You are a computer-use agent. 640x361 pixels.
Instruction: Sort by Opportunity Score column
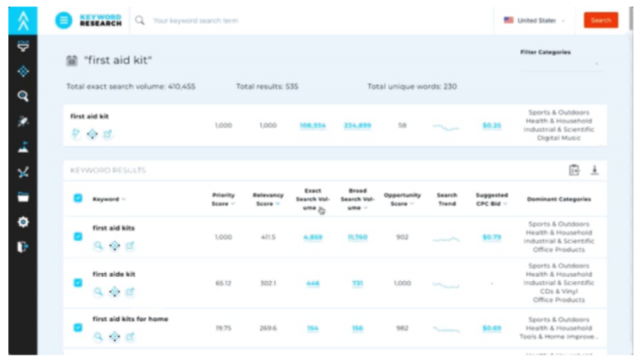(x=402, y=199)
